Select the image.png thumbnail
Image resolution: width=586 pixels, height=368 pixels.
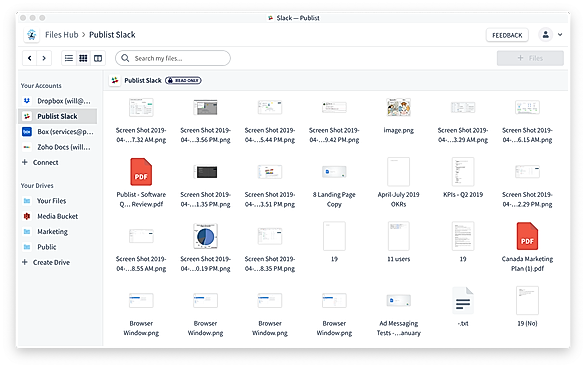pyautogui.click(x=398, y=107)
